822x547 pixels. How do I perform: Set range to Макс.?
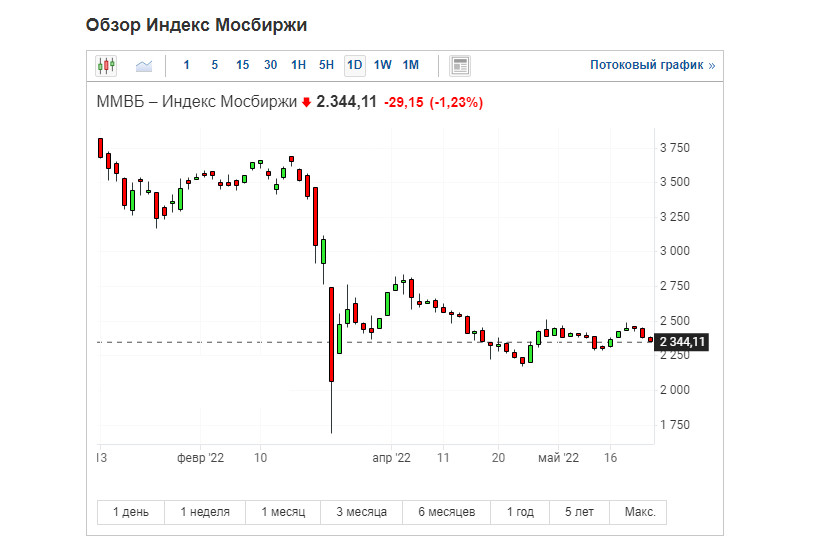pyautogui.click(x=640, y=512)
